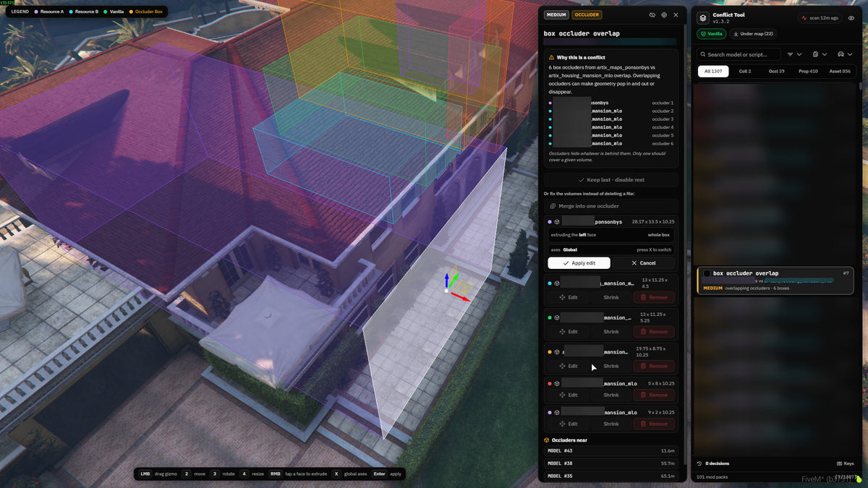This screenshot has height=488, width=868.
Task: Click the cyan dot of the 13 x 11.25 x 4.5 occluder
Action: (x=550, y=283)
